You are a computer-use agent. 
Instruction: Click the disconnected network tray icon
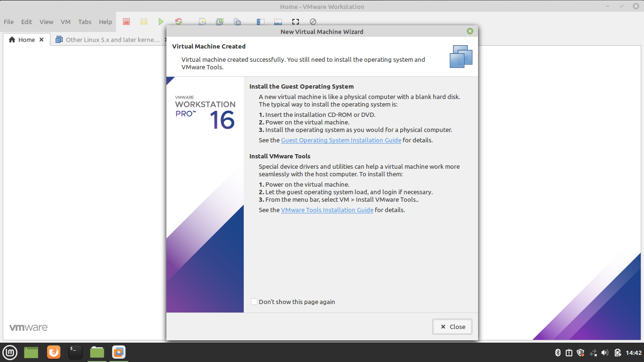(593, 353)
